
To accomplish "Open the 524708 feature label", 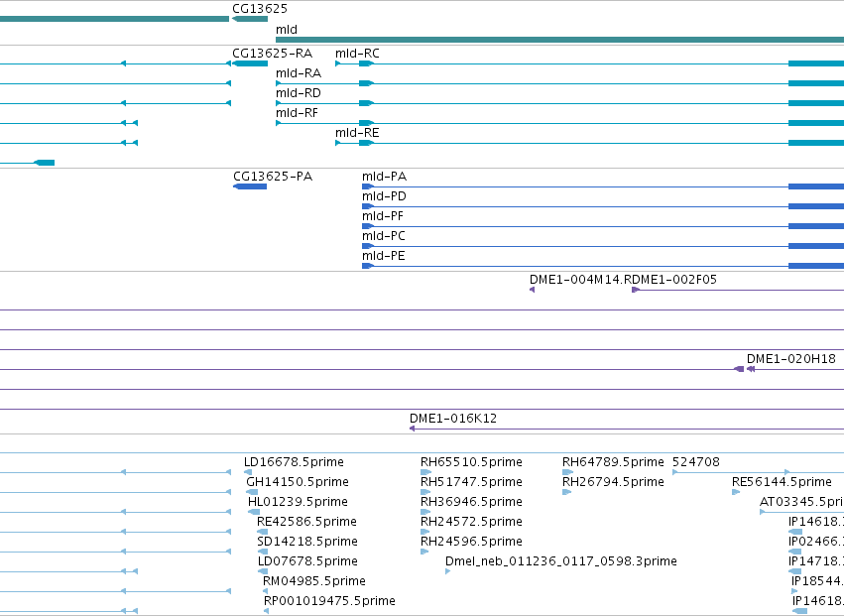I will 696,462.
